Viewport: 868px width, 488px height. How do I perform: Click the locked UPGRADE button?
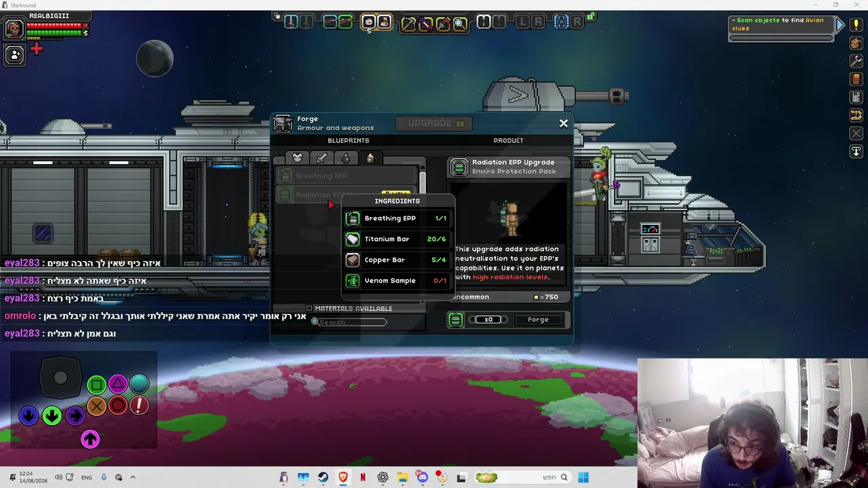pos(435,123)
